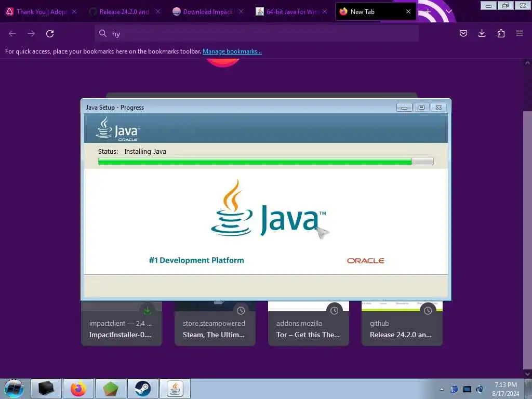Expand the list all tabs chevron
The height and width of the screenshot is (399, 532).
449,11
